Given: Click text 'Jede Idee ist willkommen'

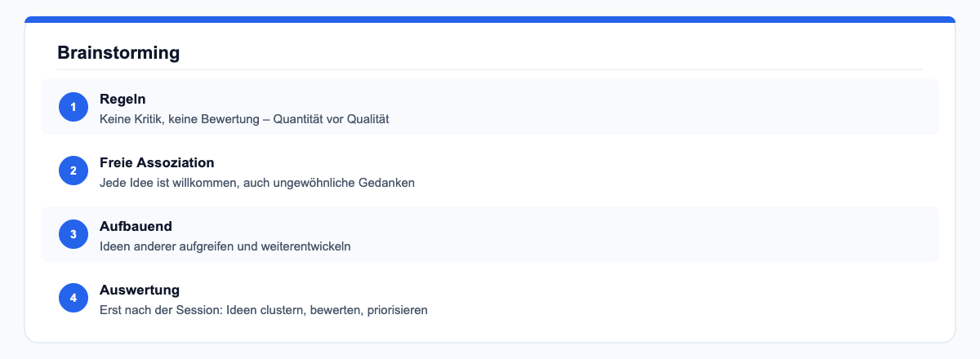Looking at the screenshot, I should [x=167, y=183].
